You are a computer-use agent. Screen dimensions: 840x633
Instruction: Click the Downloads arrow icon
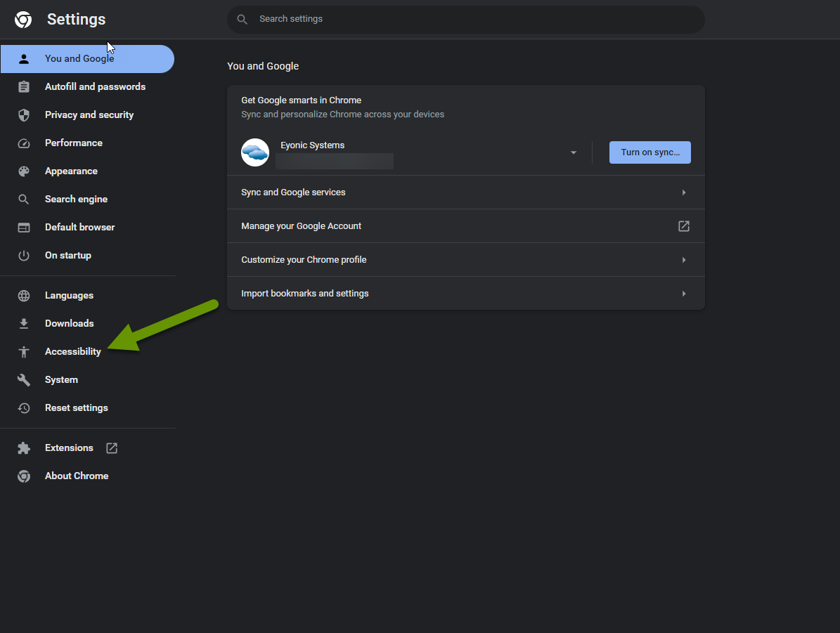click(24, 324)
